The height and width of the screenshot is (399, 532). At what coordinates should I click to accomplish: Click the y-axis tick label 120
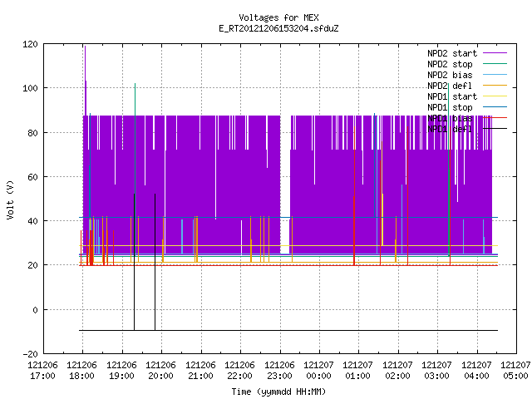(30, 44)
